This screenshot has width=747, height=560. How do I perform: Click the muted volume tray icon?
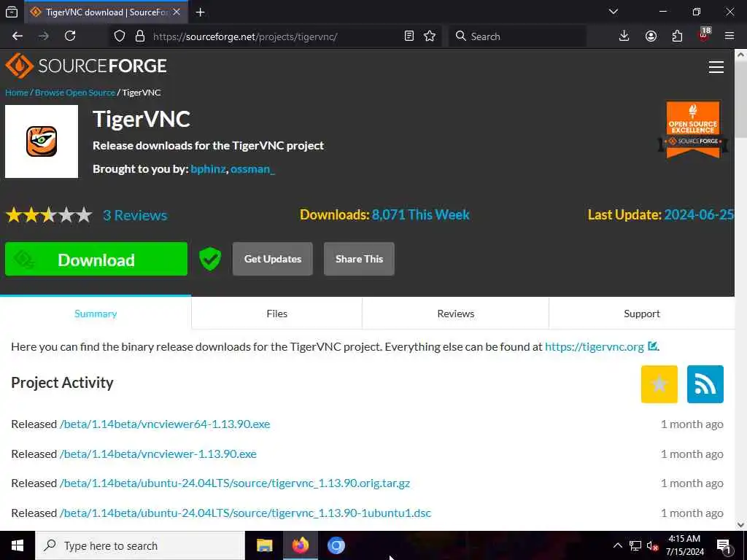pyautogui.click(x=653, y=545)
